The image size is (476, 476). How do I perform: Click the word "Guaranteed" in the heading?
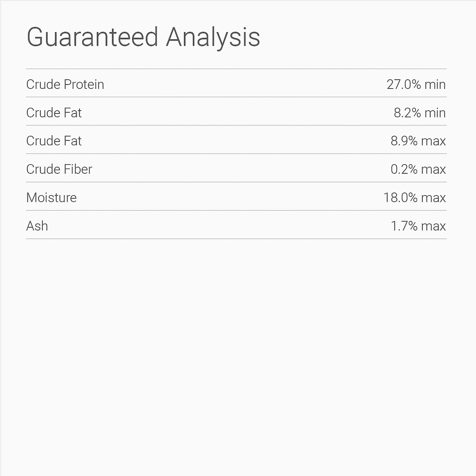click(x=92, y=37)
